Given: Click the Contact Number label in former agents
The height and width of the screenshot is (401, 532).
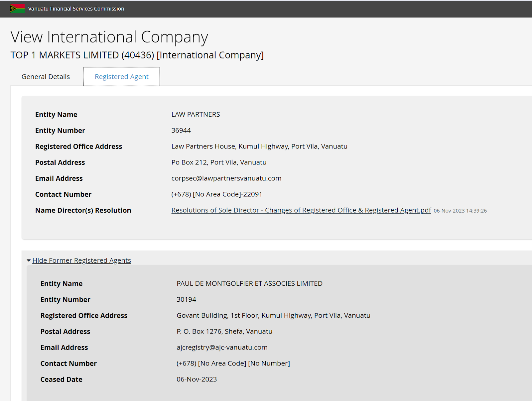Looking at the screenshot, I should 68,363.
